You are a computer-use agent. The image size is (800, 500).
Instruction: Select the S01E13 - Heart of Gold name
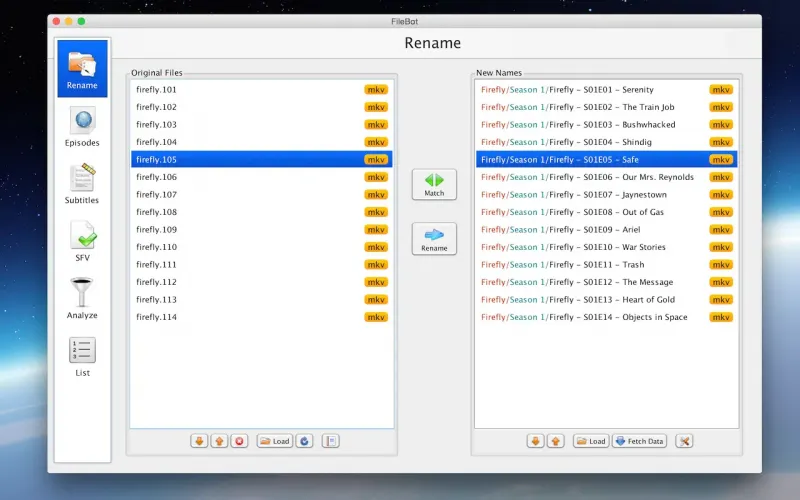(x=607, y=299)
